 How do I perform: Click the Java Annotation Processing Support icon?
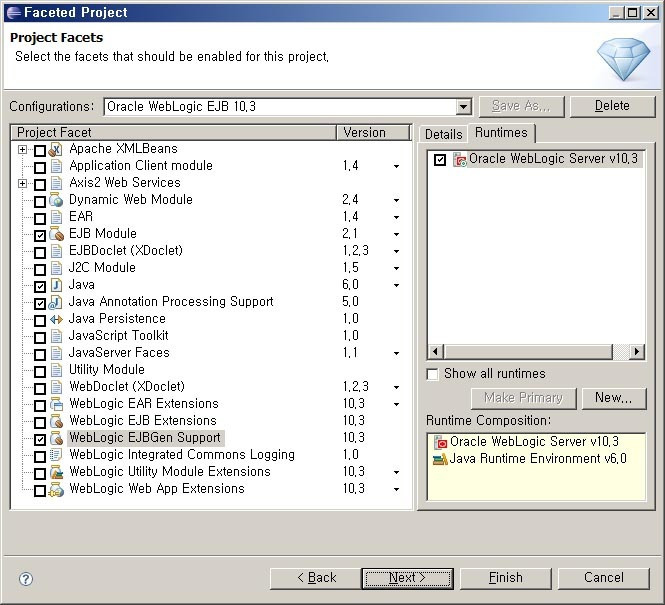[56, 302]
